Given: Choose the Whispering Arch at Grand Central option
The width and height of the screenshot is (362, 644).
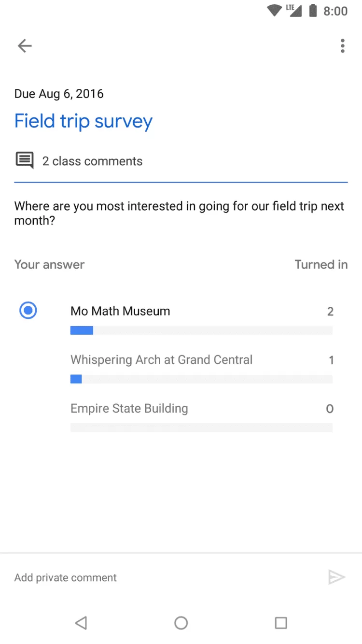Looking at the screenshot, I should (161, 360).
